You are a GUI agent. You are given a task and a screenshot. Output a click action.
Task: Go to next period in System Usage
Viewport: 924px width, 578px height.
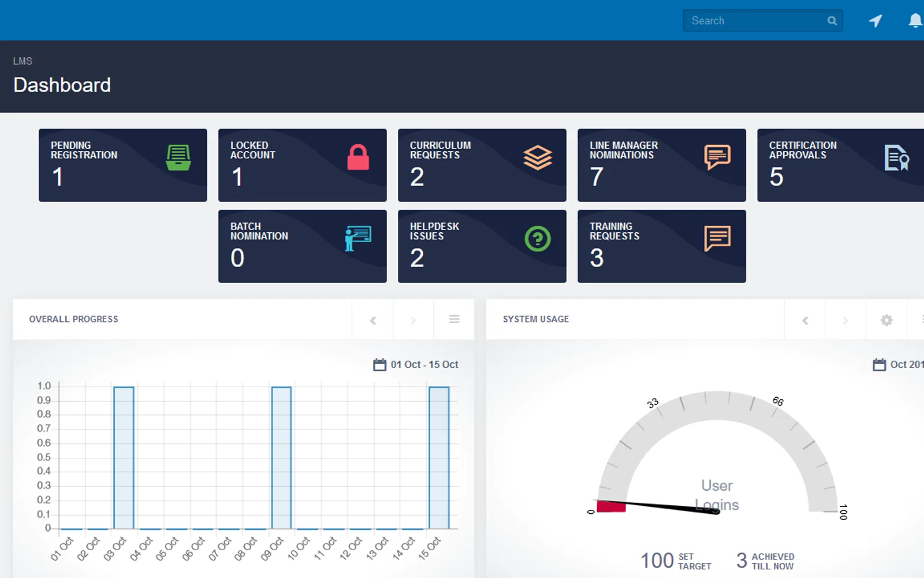click(x=845, y=320)
